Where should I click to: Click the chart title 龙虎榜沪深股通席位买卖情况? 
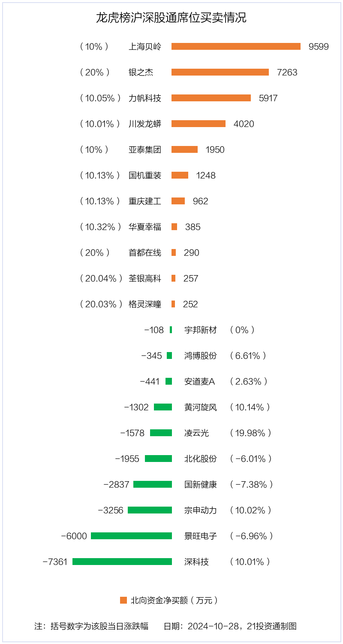(x=171, y=18)
